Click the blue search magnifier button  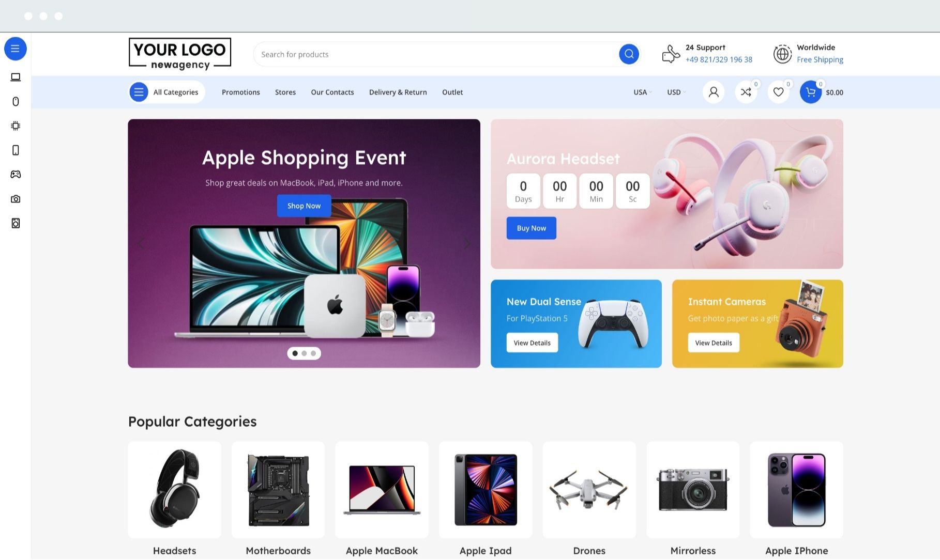point(629,54)
